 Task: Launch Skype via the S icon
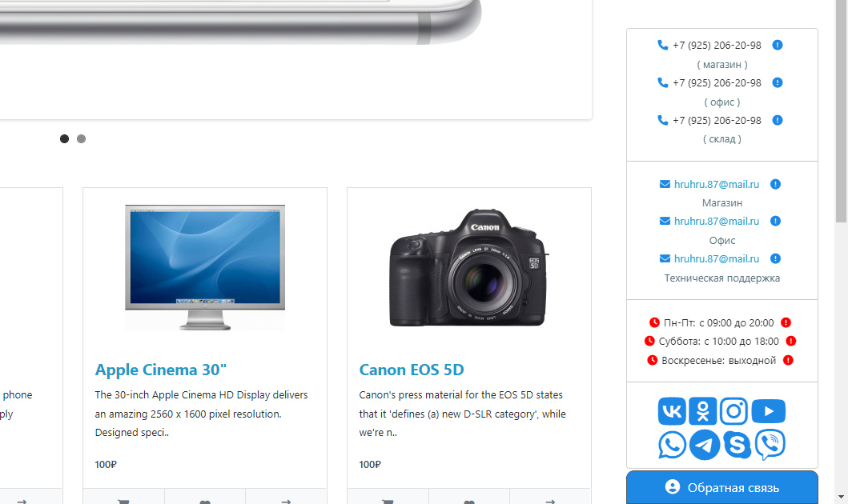pos(737,445)
